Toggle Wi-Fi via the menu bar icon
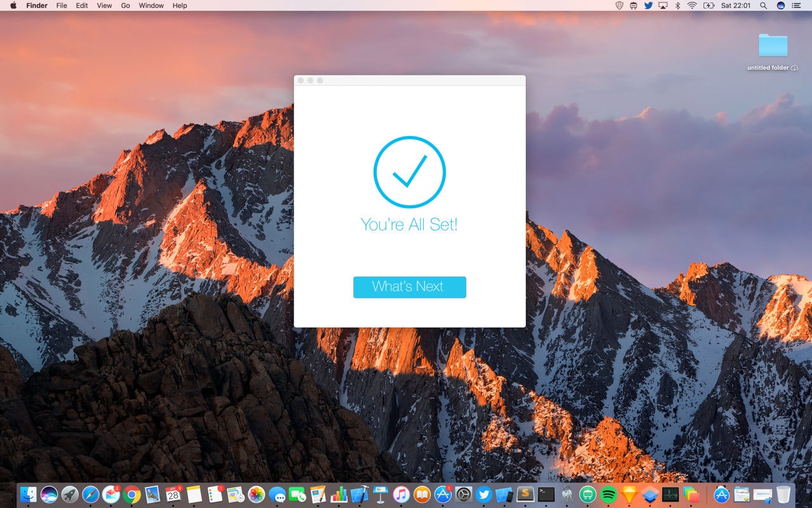Viewport: 812px width, 508px height. (691, 5)
